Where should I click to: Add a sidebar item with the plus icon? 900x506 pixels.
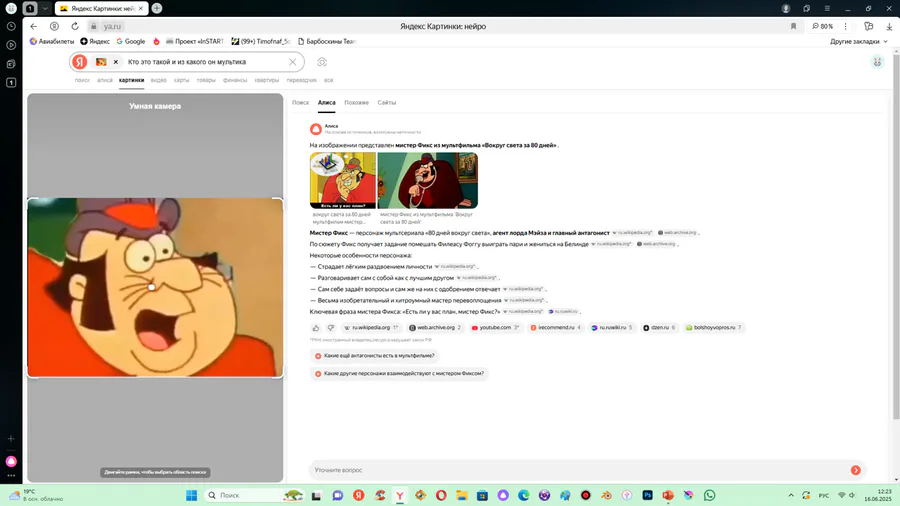11,438
